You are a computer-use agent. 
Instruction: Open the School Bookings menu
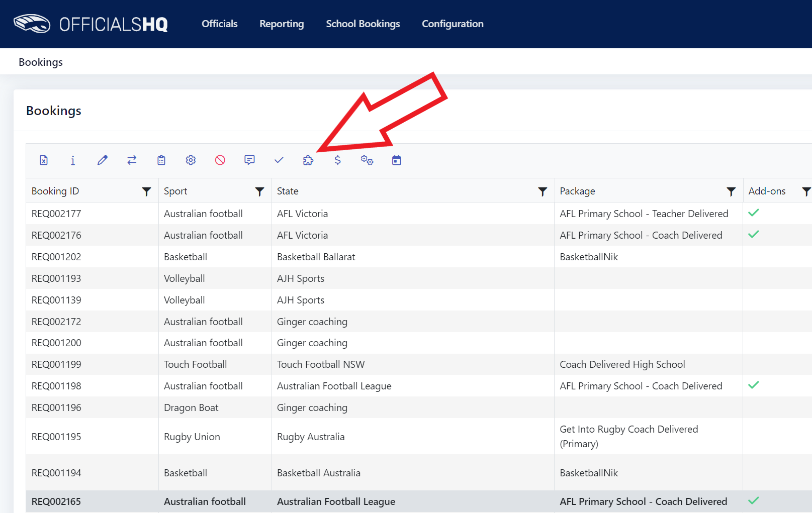(x=363, y=24)
